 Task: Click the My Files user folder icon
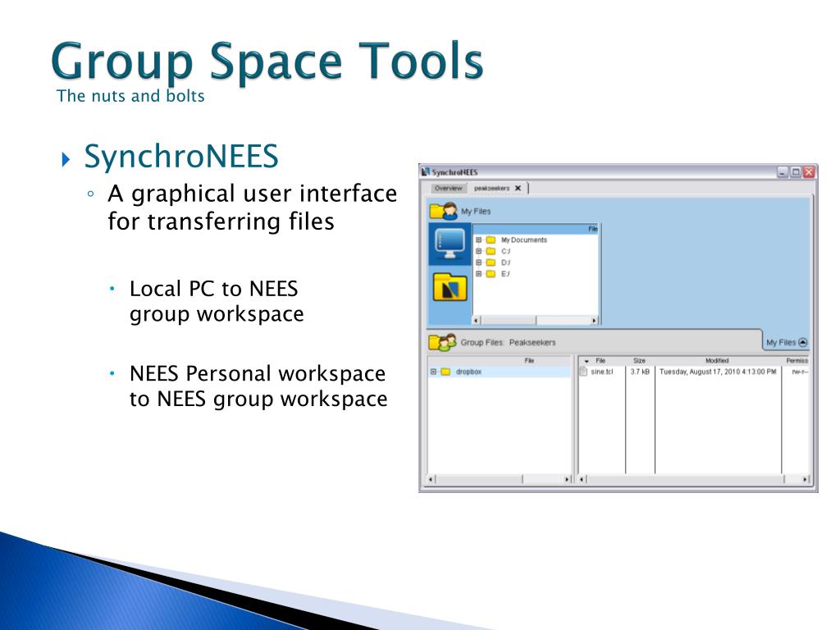(x=443, y=211)
